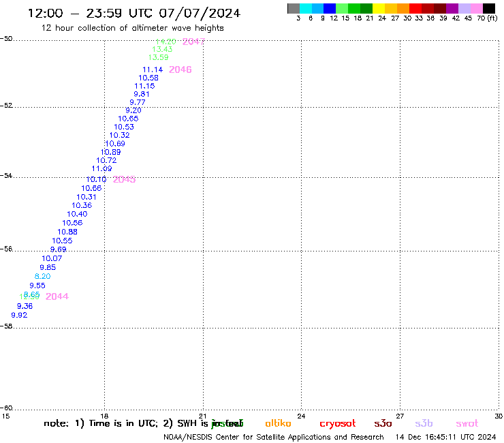Click the wave height reading 10.40
The height and width of the screenshot is (443, 504).
click(77, 214)
